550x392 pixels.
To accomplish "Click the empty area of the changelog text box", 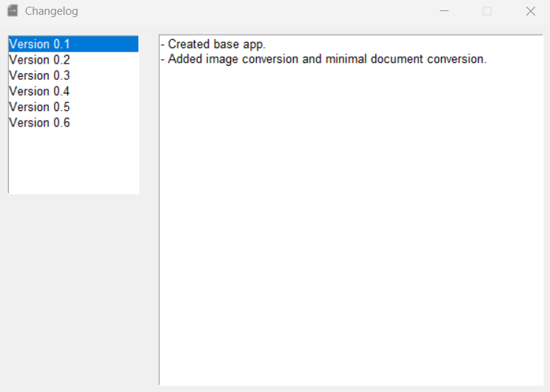I will (351, 222).
